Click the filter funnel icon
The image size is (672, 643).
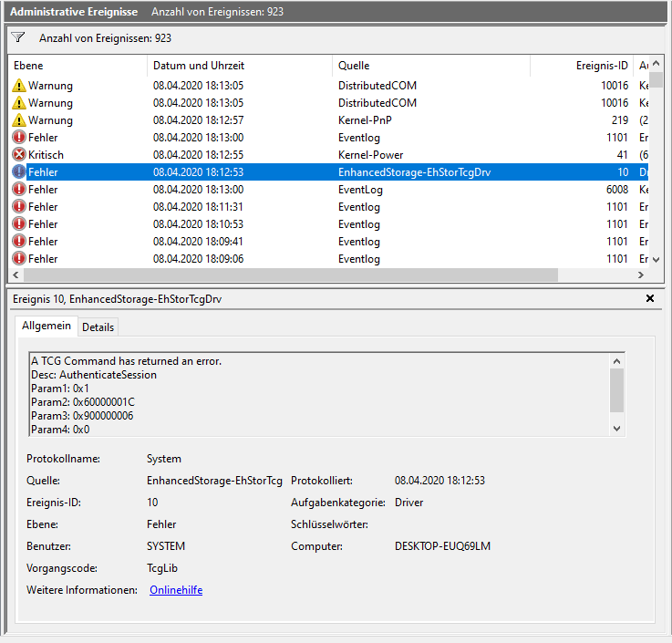(x=18, y=37)
